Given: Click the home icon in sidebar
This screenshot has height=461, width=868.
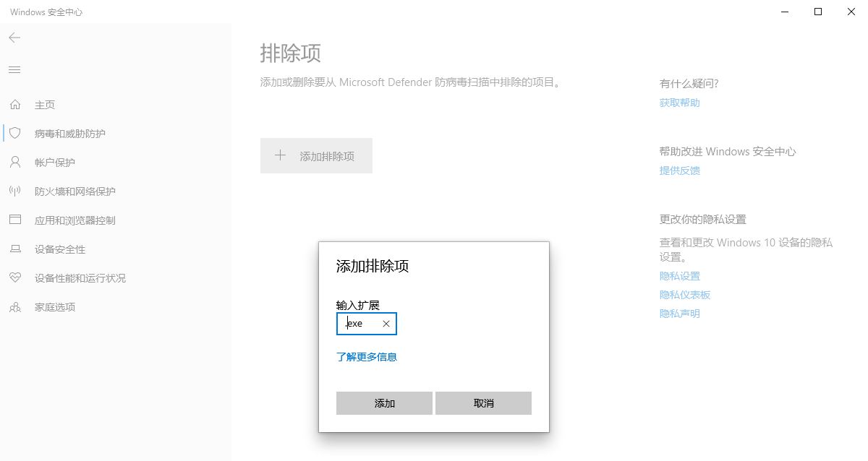Looking at the screenshot, I should click(x=14, y=105).
